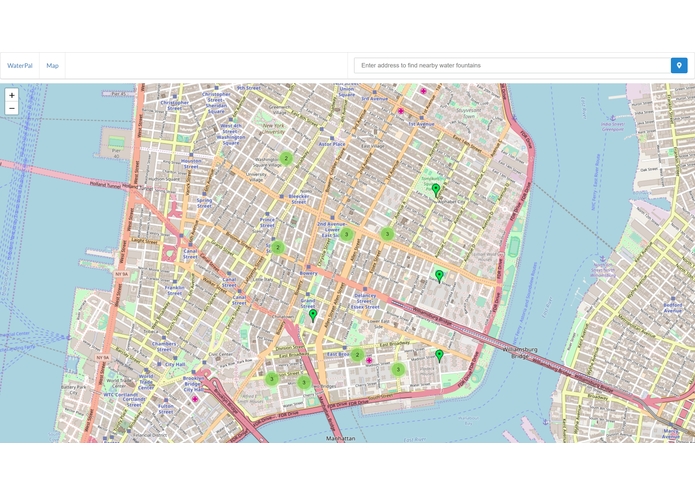
Task: Click the City Hall station label
Action: click(175, 365)
